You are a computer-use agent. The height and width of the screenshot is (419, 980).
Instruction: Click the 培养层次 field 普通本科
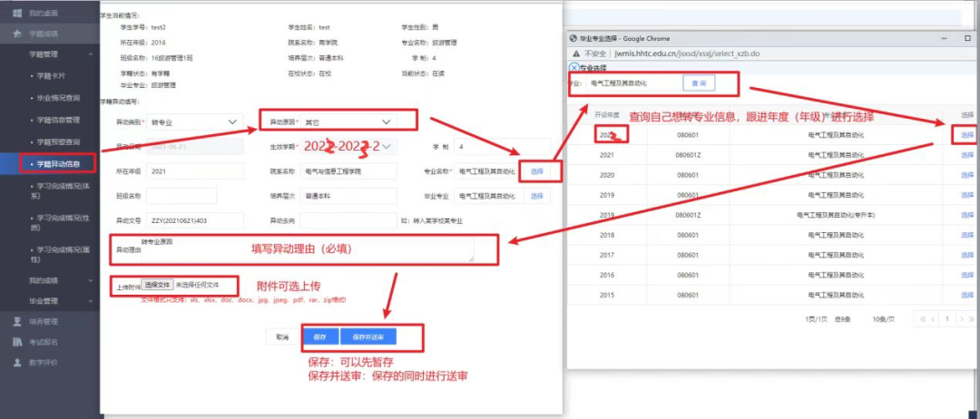tap(348, 196)
